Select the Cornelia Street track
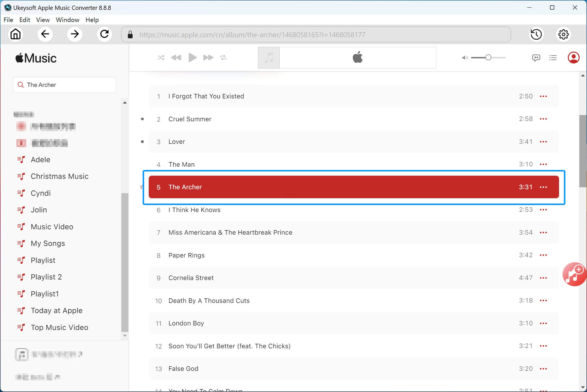The width and height of the screenshot is (587, 392). 191,278
